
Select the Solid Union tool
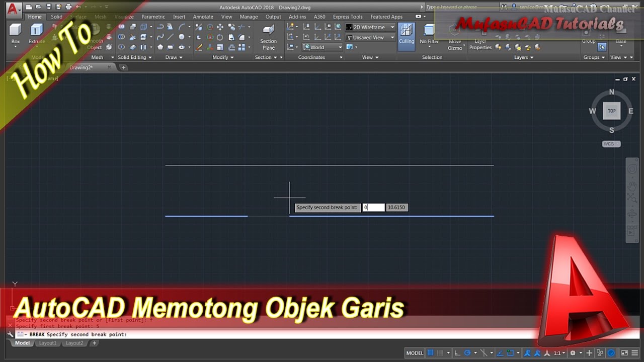tap(121, 27)
